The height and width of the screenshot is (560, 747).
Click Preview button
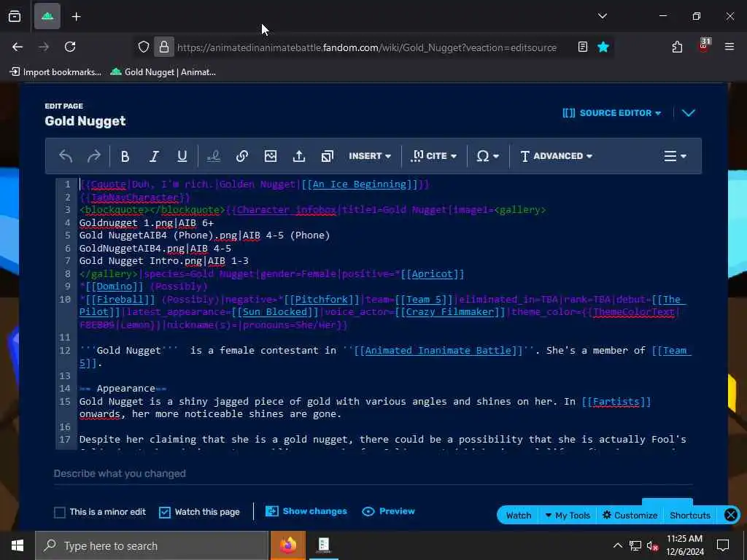pos(388,511)
